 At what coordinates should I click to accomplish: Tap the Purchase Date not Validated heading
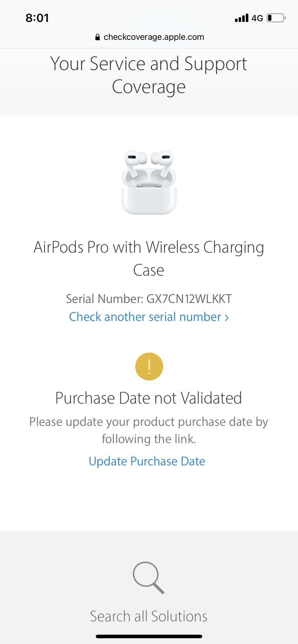coord(149,398)
